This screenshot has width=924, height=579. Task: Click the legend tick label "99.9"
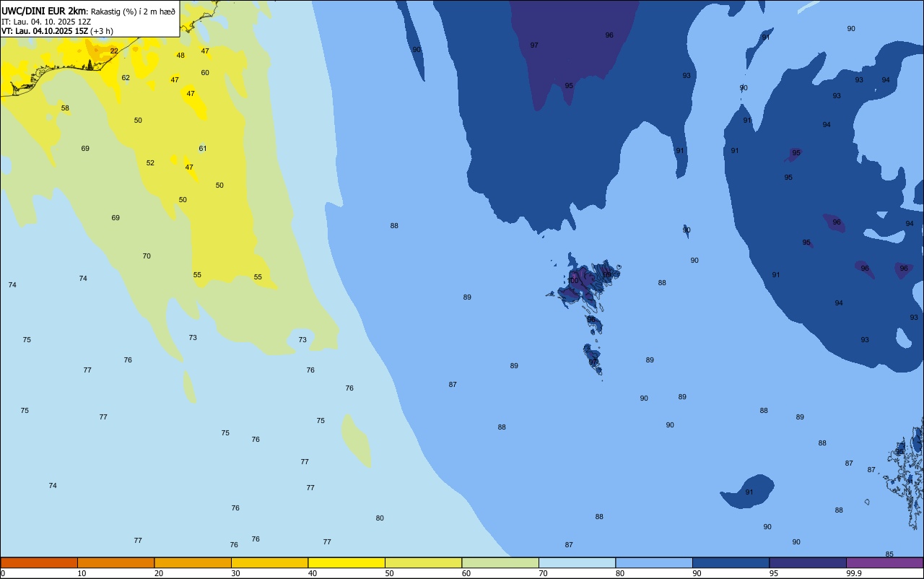click(x=854, y=573)
